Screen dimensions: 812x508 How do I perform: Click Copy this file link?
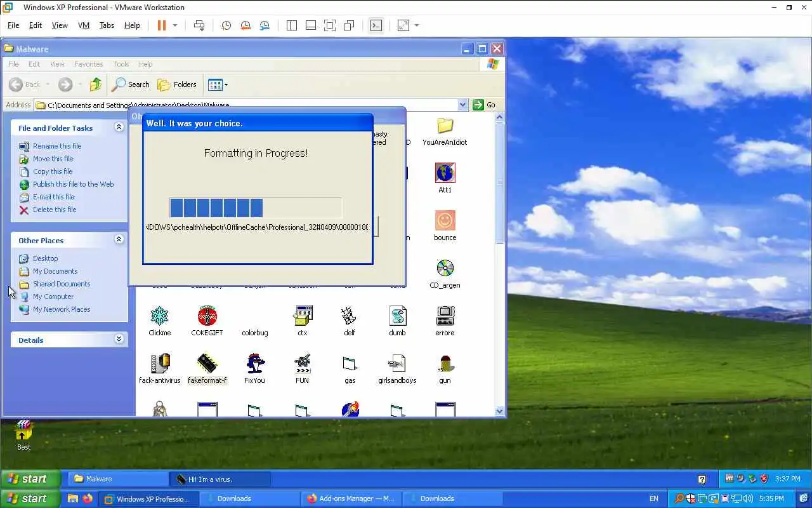click(53, 171)
